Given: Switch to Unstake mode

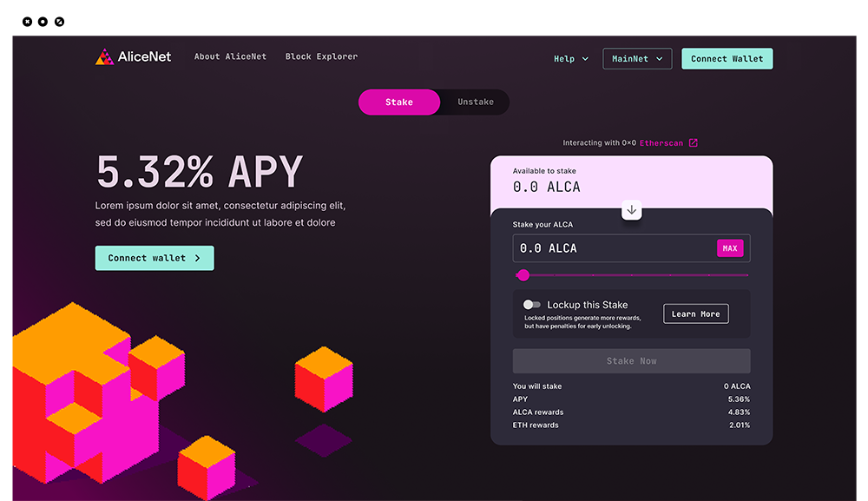Looking at the screenshot, I should [x=476, y=102].
